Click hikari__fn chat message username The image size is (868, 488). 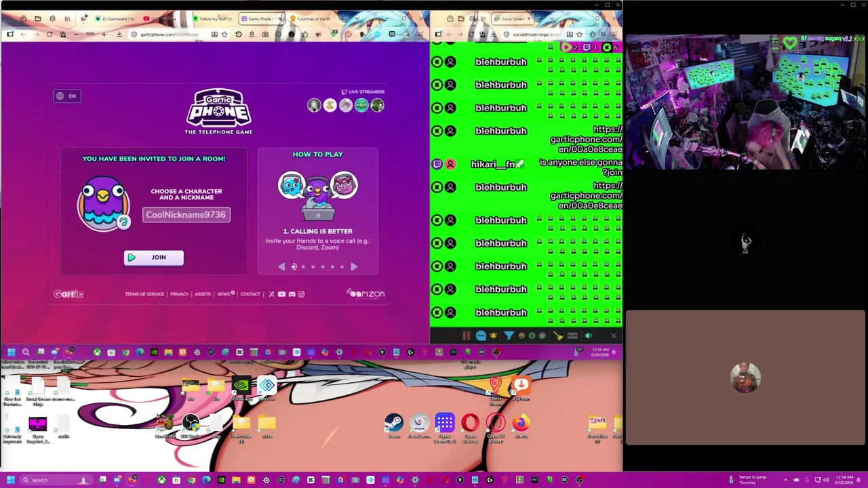pyautogui.click(x=493, y=165)
